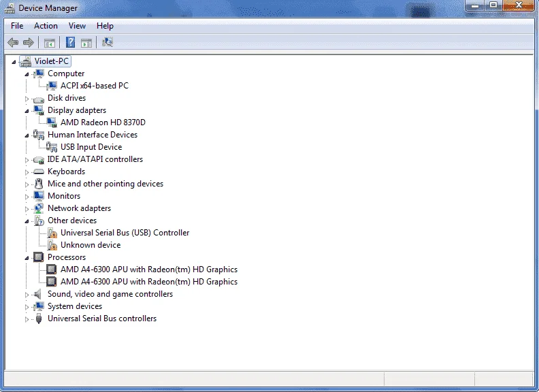Open the File menu

(x=17, y=26)
